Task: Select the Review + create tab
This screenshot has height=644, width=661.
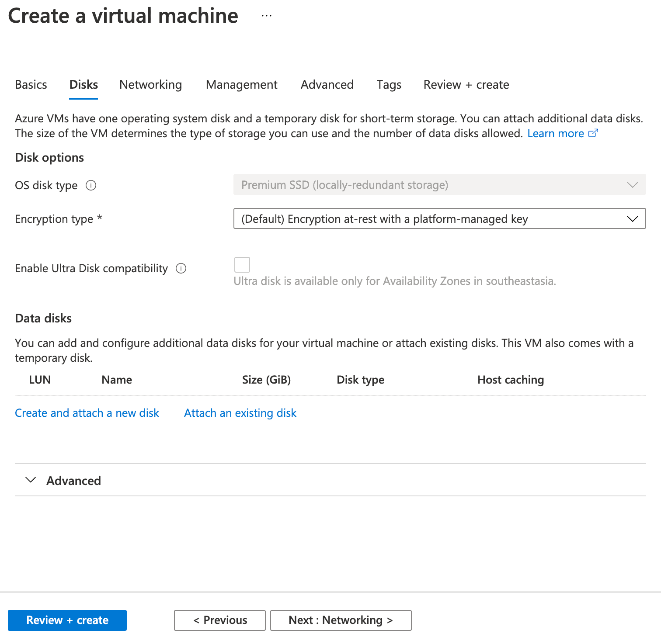Action: click(x=466, y=84)
